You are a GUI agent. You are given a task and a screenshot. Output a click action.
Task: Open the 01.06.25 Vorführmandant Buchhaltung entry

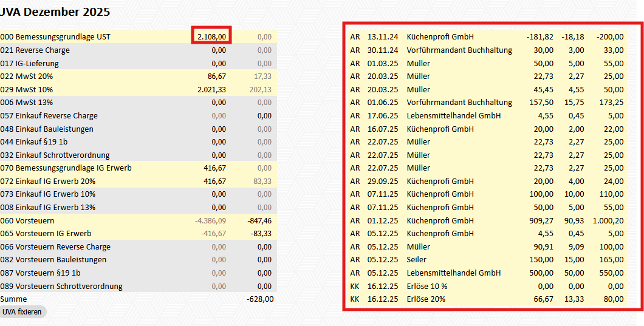(x=459, y=103)
